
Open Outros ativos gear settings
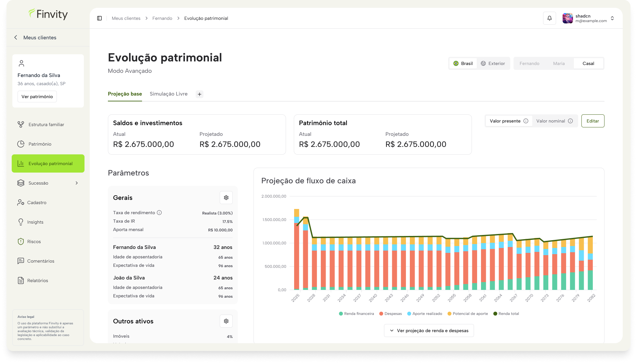pyautogui.click(x=226, y=321)
